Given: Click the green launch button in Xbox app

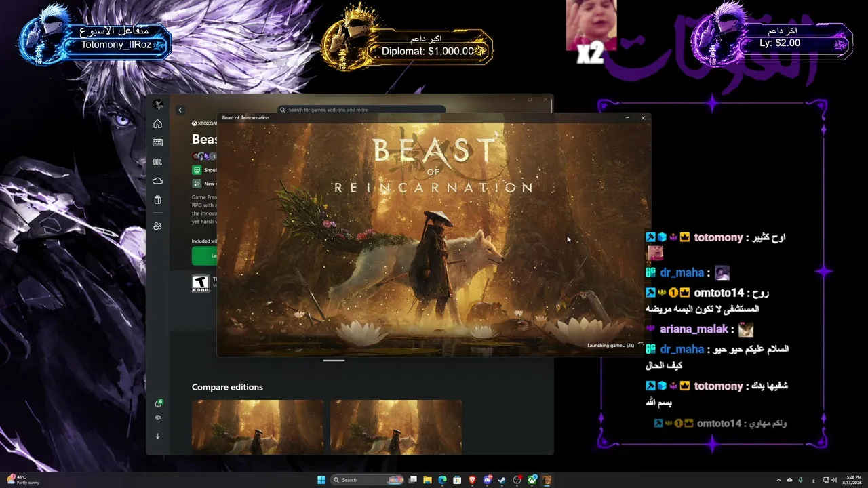Looking at the screenshot, I should coord(205,256).
